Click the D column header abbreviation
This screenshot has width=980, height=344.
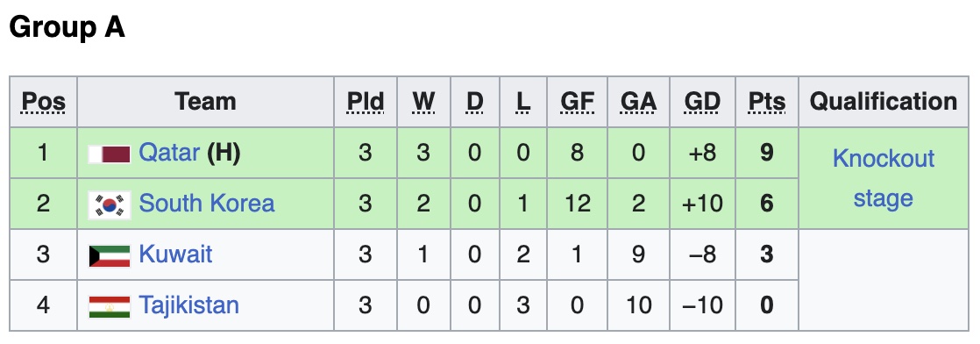(474, 101)
